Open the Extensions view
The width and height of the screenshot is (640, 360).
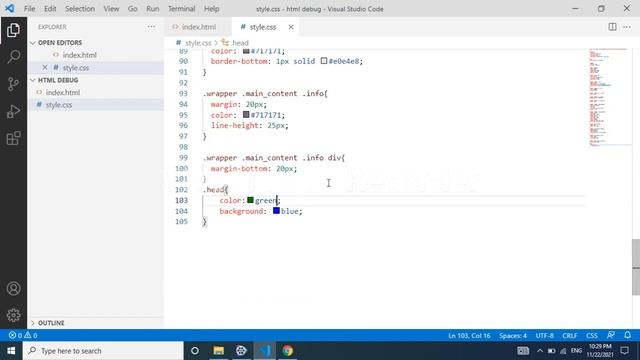coord(13,138)
